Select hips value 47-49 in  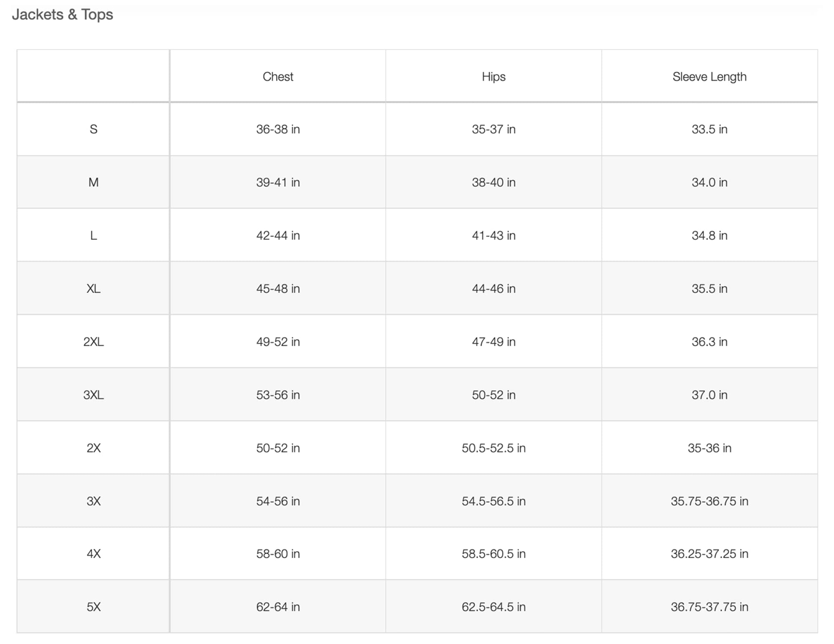[493, 342]
